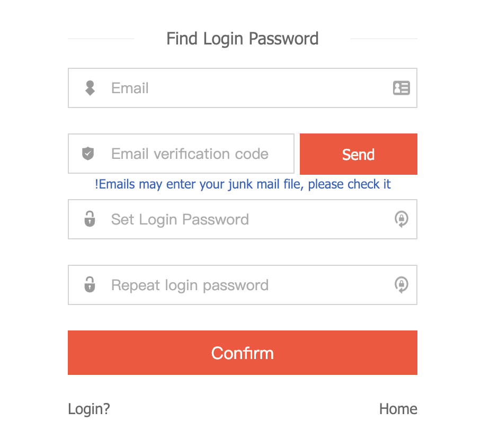
Task: Click the person icon in Email field
Action: coord(90,88)
